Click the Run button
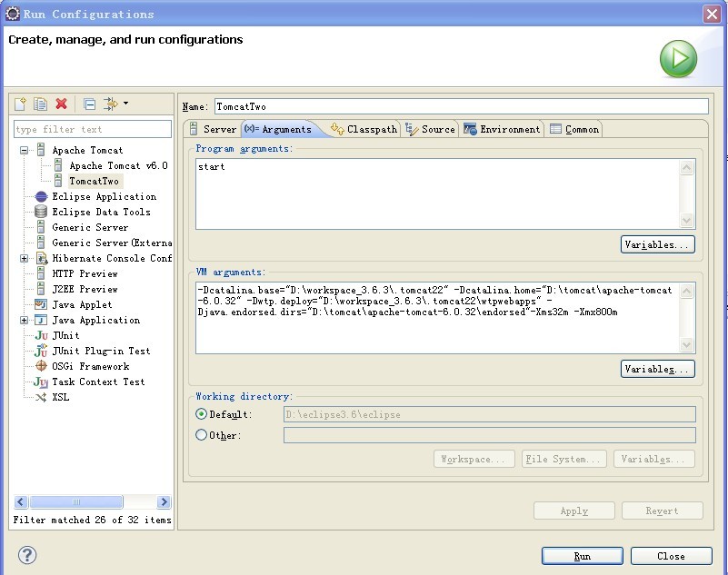Image resolution: width=728 pixels, height=575 pixels. [x=583, y=556]
